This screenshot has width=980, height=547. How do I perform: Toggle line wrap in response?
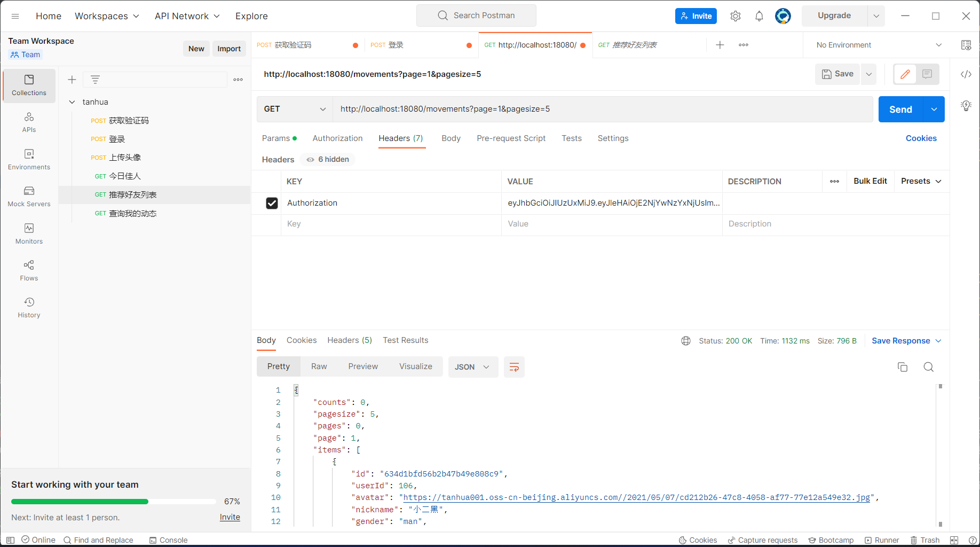(514, 367)
